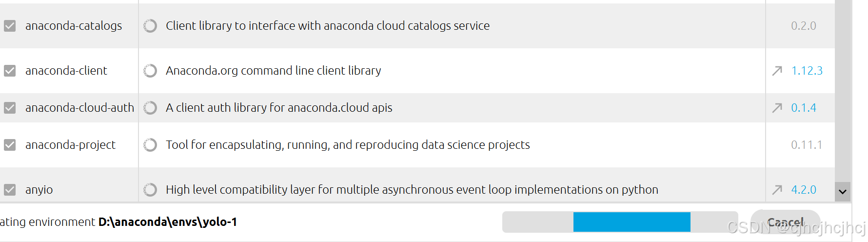Cancel the environment creation

pos(786,222)
